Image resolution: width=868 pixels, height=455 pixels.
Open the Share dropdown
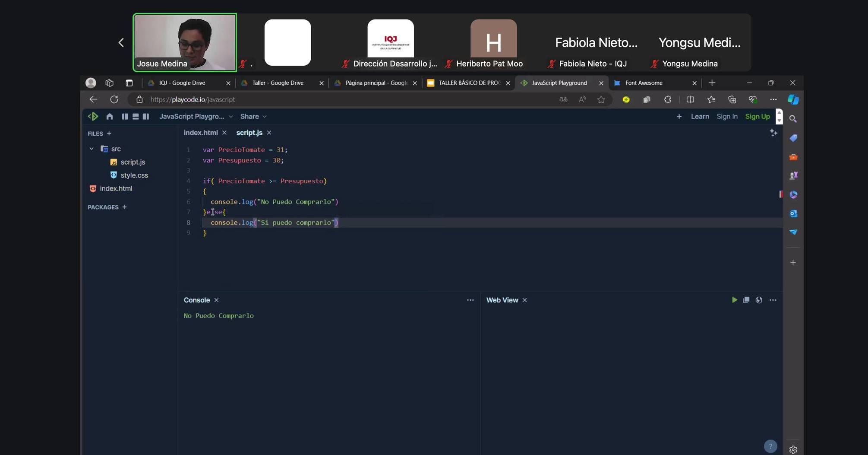(x=253, y=117)
